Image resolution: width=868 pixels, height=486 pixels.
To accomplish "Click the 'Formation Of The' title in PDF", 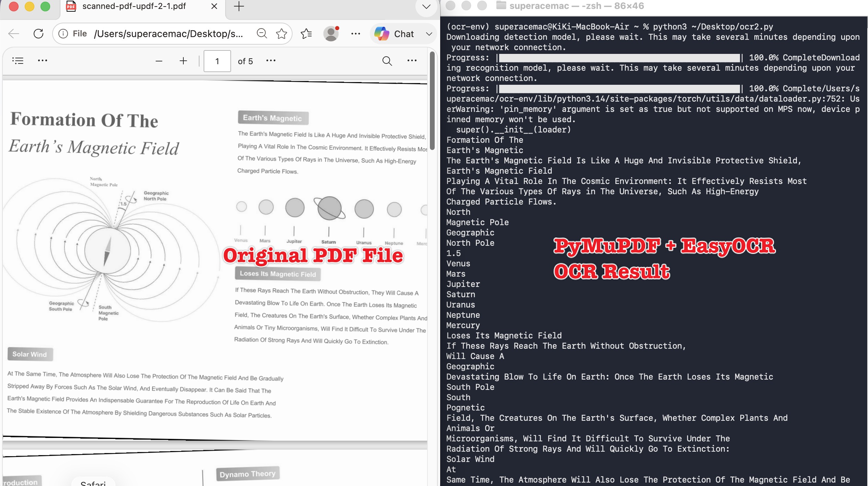I will [84, 120].
